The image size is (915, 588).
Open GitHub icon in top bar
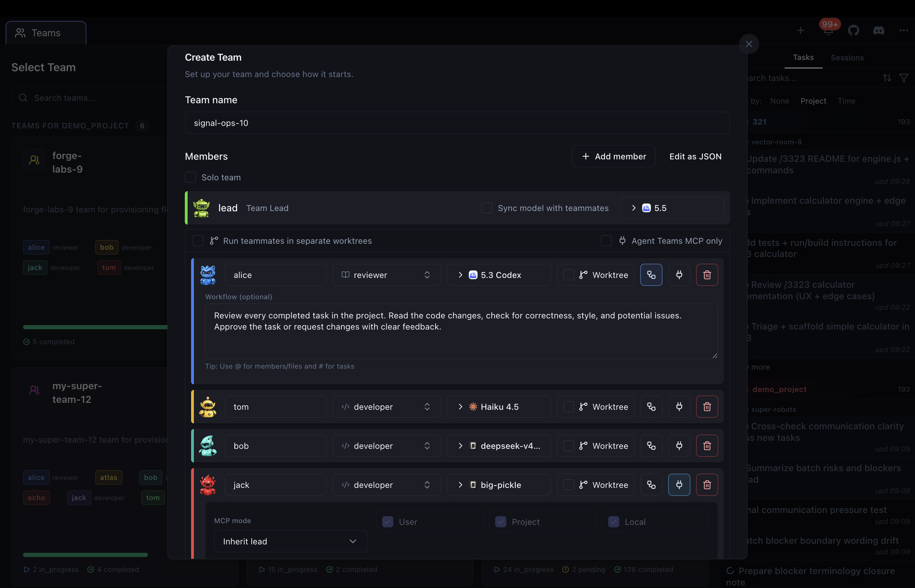tap(853, 31)
